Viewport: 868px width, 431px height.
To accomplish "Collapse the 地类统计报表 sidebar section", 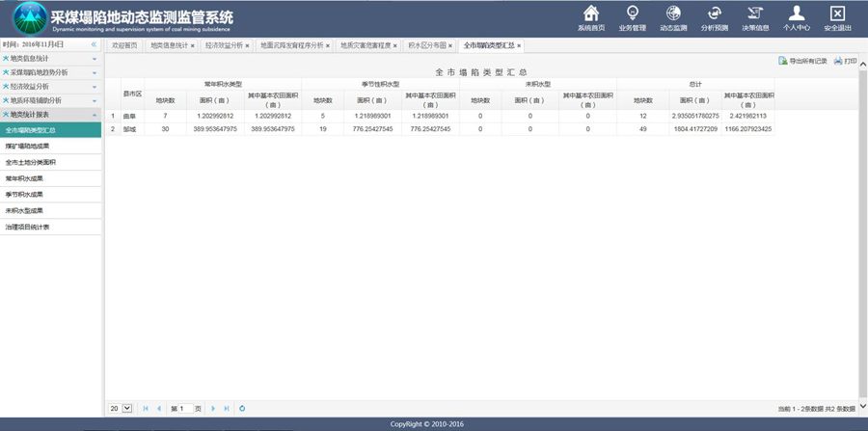I will (x=50, y=114).
